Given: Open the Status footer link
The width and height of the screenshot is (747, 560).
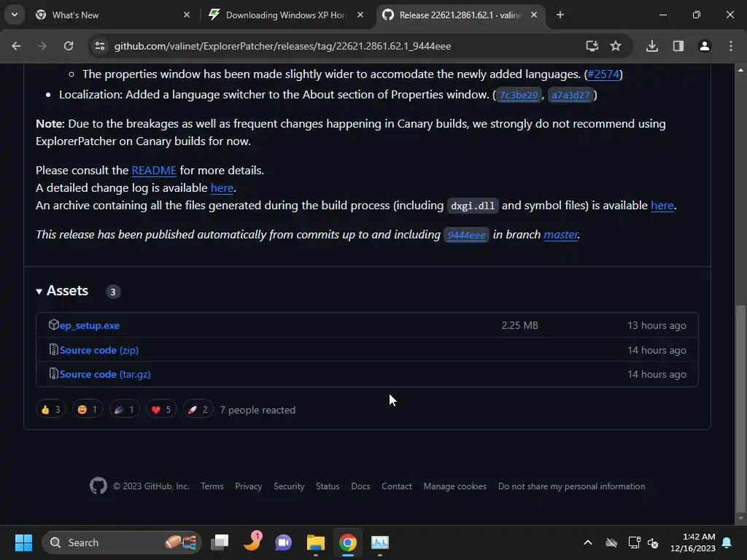Looking at the screenshot, I should [x=328, y=486].
